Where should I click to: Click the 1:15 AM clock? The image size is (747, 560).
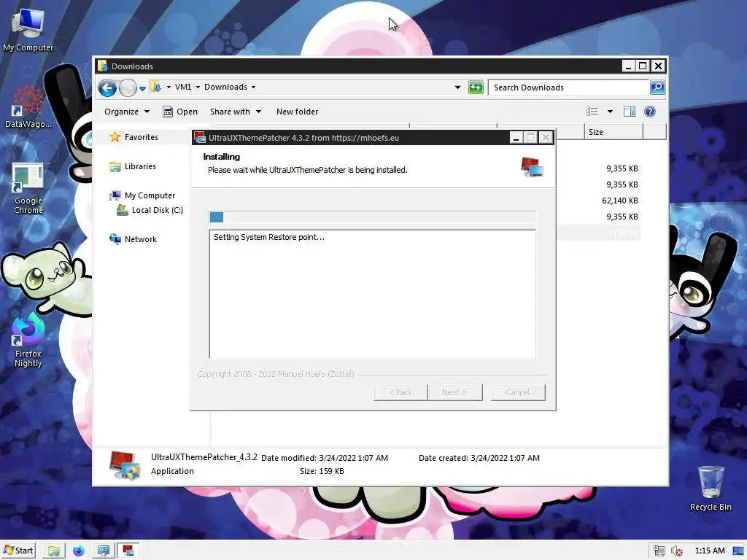coord(709,551)
